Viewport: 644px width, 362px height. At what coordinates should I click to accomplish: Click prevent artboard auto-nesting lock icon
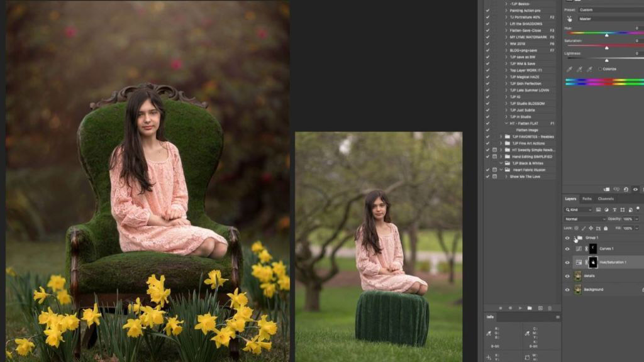[598, 228]
